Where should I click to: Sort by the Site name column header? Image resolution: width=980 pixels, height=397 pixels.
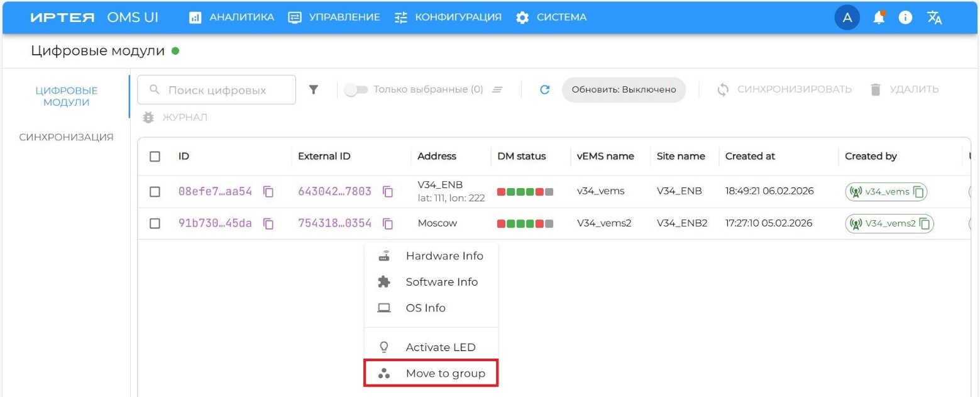[681, 157]
